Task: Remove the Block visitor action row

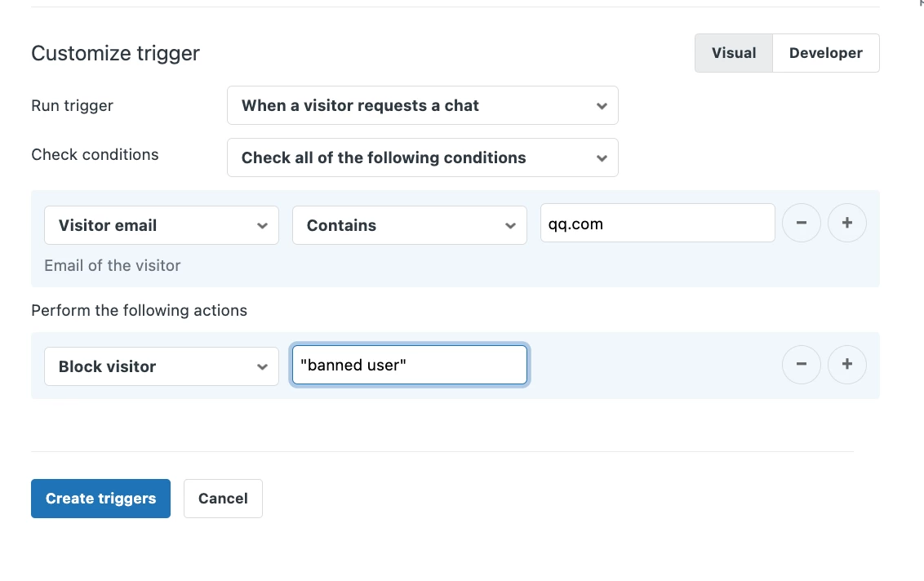Action: point(802,365)
